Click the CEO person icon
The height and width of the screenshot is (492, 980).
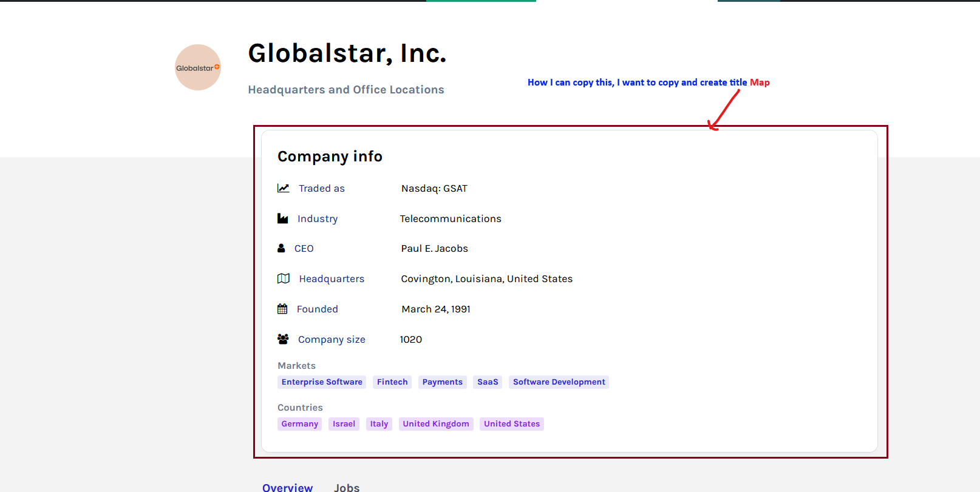click(281, 248)
